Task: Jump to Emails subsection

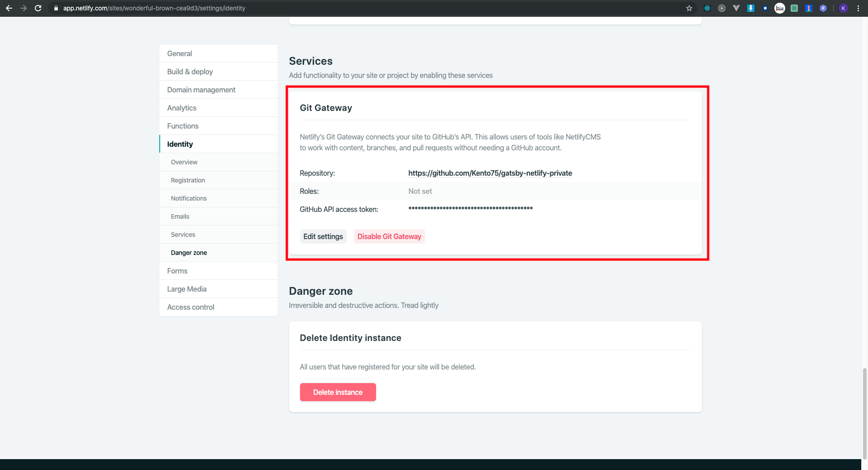Action: tap(219, 216)
